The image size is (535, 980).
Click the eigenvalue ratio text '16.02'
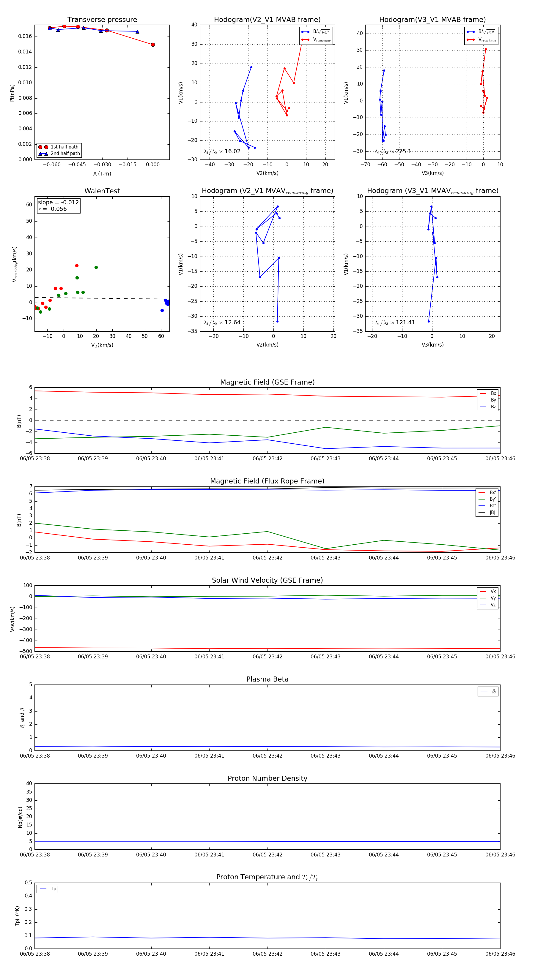click(232, 151)
